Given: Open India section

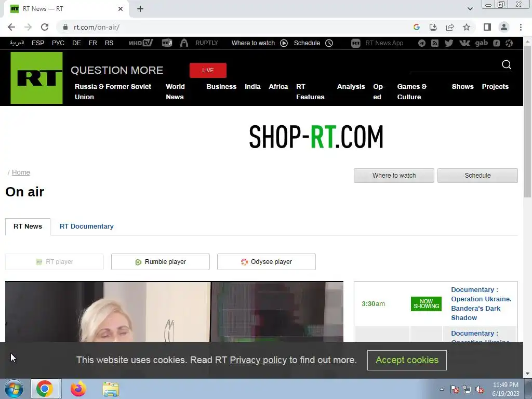Looking at the screenshot, I should [252, 87].
